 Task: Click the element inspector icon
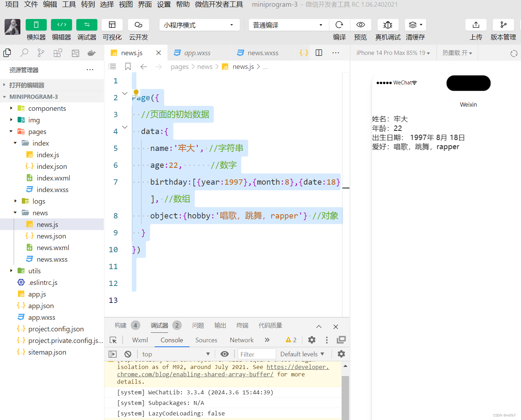coord(113,340)
